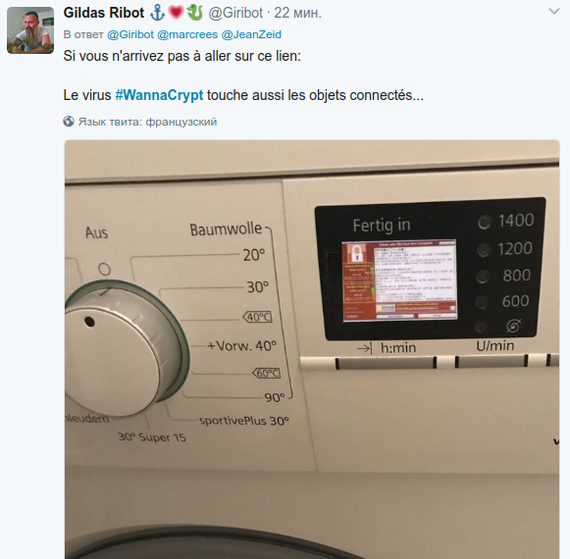
Task: Open the tweet options chevron menu
Action: point(554,12)
